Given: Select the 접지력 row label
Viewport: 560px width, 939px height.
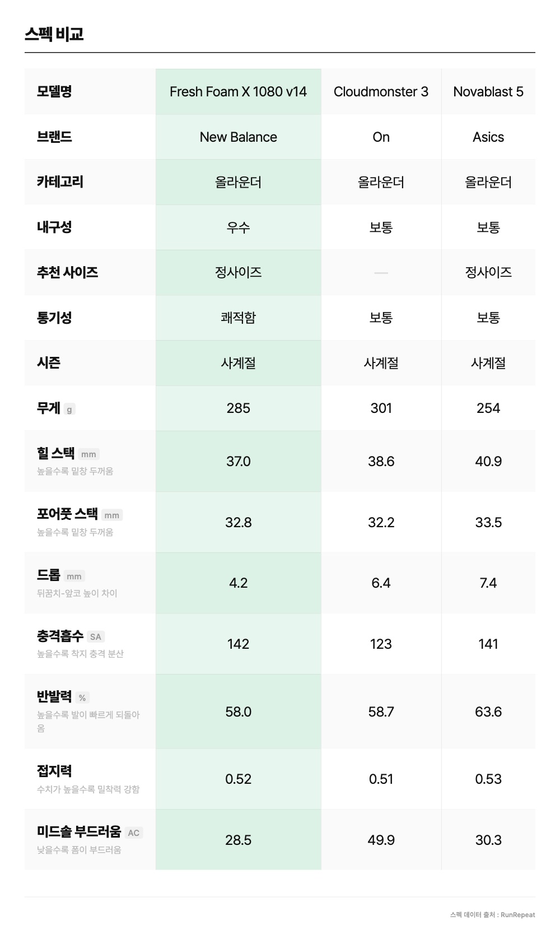Looking at the screenshot, I should 54,771.
